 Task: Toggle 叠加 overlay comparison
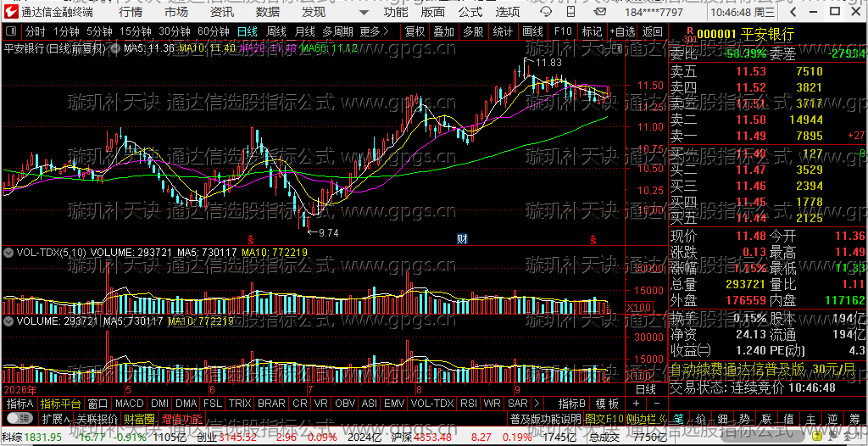click(x=444, y=31)
